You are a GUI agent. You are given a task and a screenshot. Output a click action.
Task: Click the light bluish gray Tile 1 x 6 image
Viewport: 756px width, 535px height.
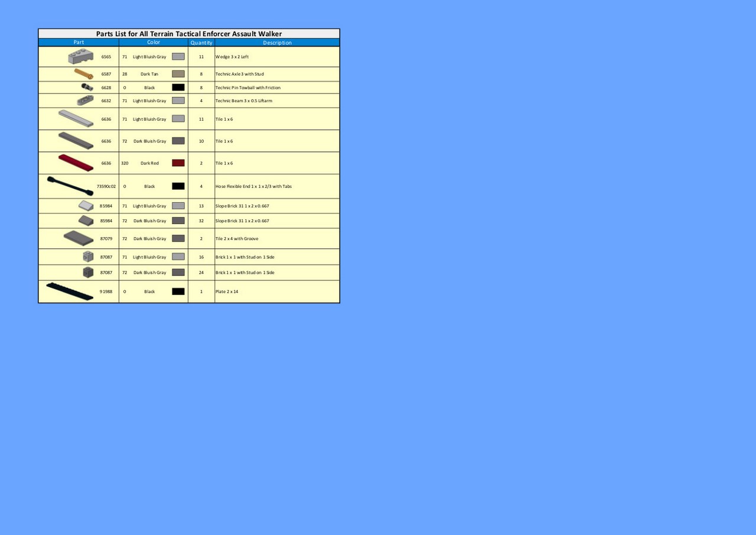point(76,119)
